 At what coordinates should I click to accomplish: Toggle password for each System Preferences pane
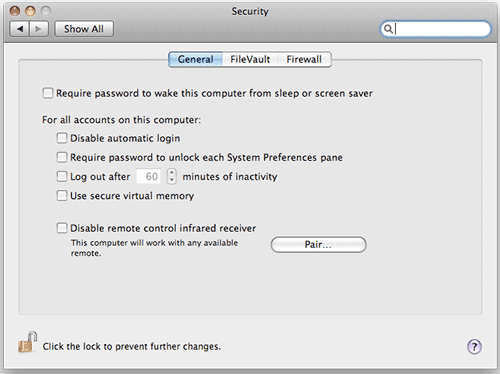click(62, 157)
